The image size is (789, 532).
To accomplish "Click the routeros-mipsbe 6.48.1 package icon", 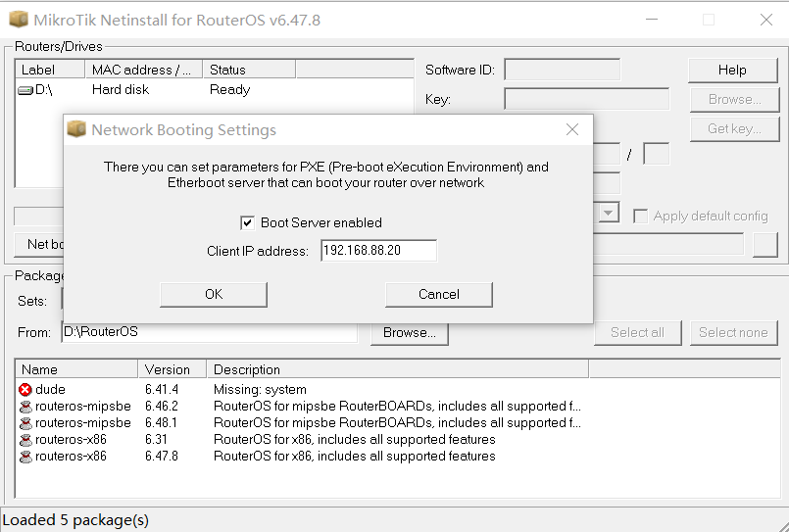I will pos(25,423).
